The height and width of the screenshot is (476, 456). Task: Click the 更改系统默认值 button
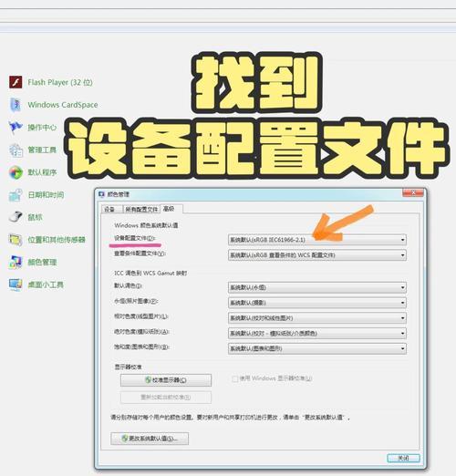tap(150, 439)
